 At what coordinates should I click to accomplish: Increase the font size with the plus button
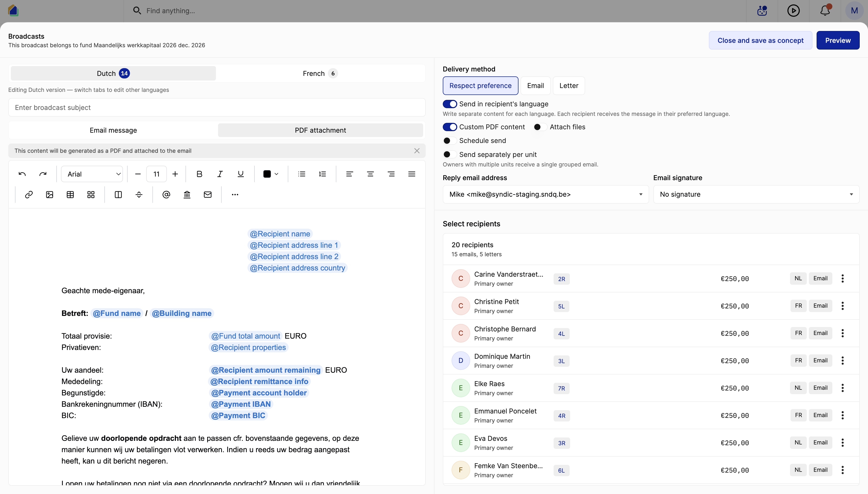[175, 174]
